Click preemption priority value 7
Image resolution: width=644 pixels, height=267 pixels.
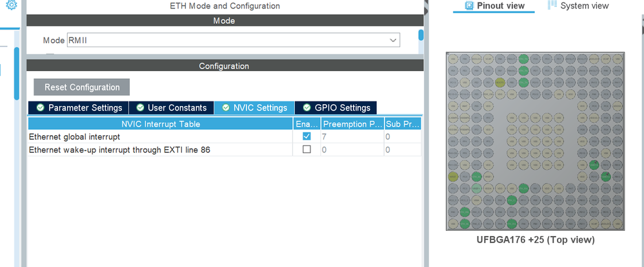(x=352, y=136)
